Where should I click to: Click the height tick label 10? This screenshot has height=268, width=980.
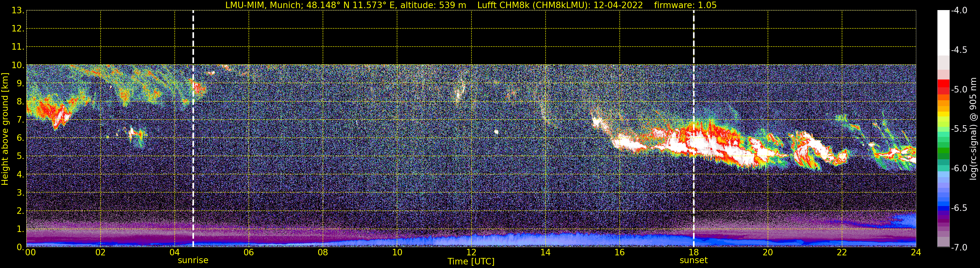click(x=17, y=65)
